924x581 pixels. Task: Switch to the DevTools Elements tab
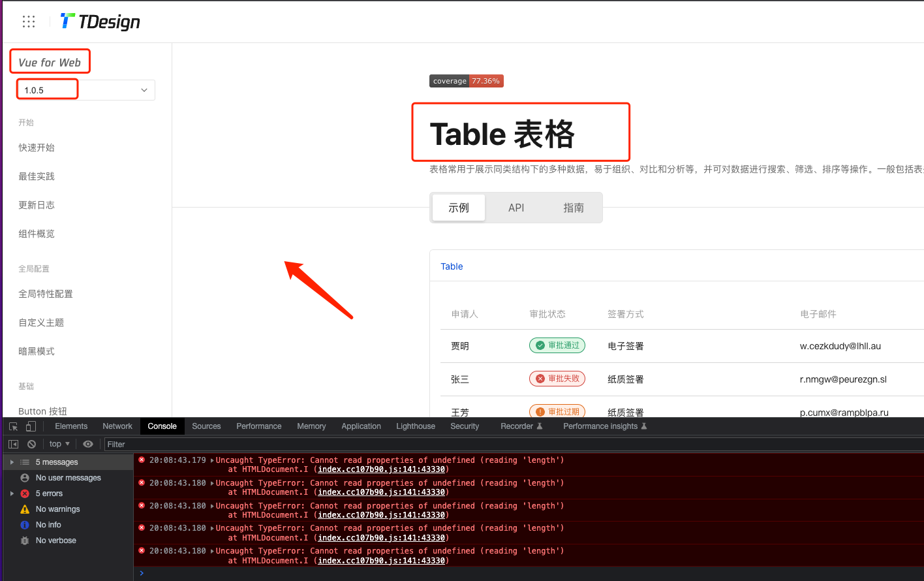pyautogui.click(x=71, y=426)
